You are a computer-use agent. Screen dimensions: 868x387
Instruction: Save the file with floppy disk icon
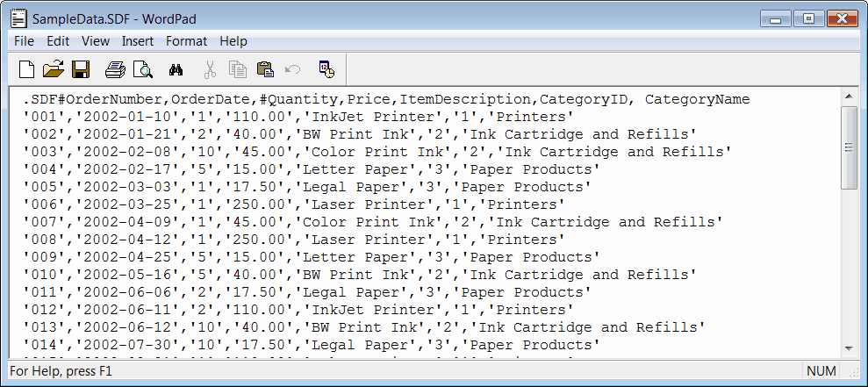tap(81, 69)
